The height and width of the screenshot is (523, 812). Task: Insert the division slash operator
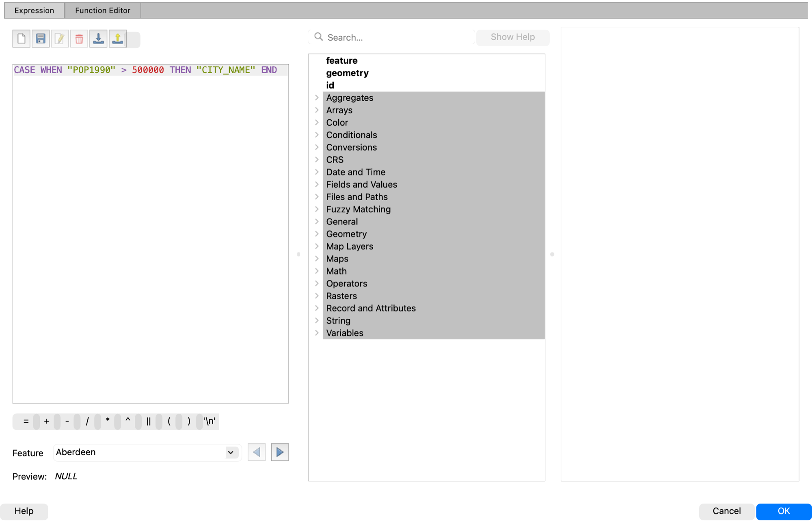87,421
